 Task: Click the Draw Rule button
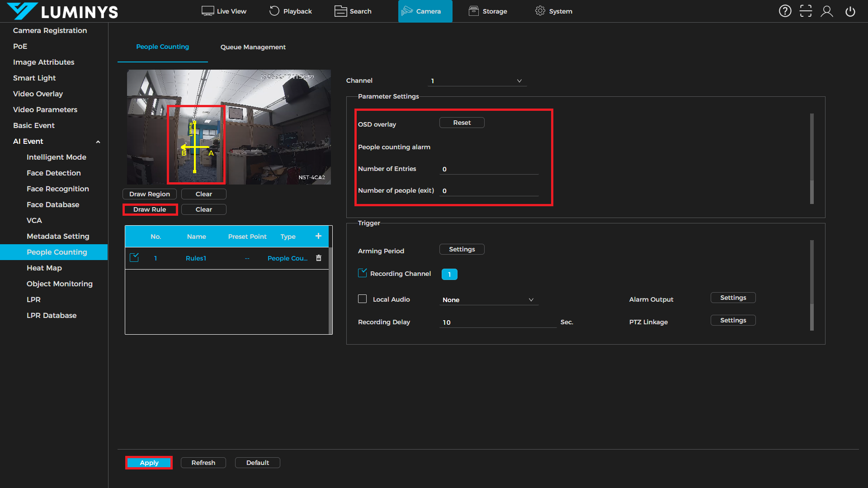click(150, 209)
